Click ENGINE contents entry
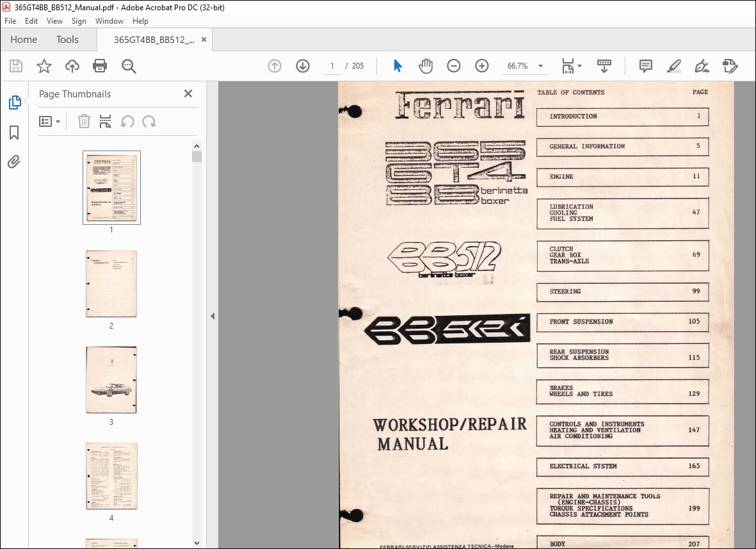Screen dimensions: 756x549 [x=622, y=177]
